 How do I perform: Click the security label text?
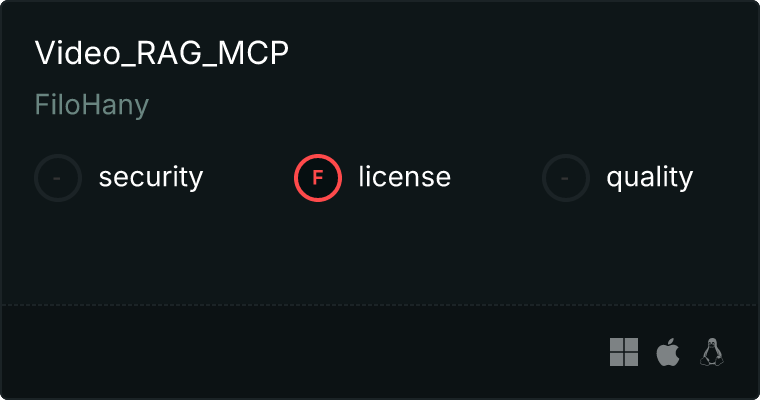click(x=151, y=177)
